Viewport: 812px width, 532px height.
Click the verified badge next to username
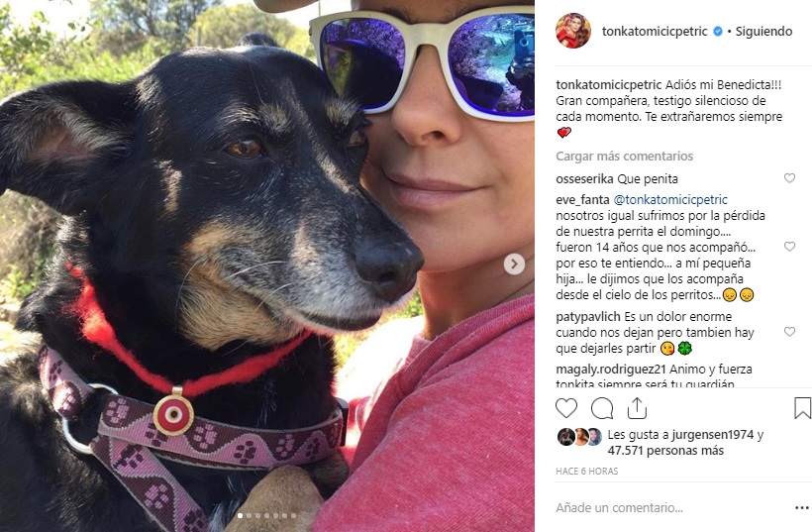pyautogui.click(x=718, y=32)
